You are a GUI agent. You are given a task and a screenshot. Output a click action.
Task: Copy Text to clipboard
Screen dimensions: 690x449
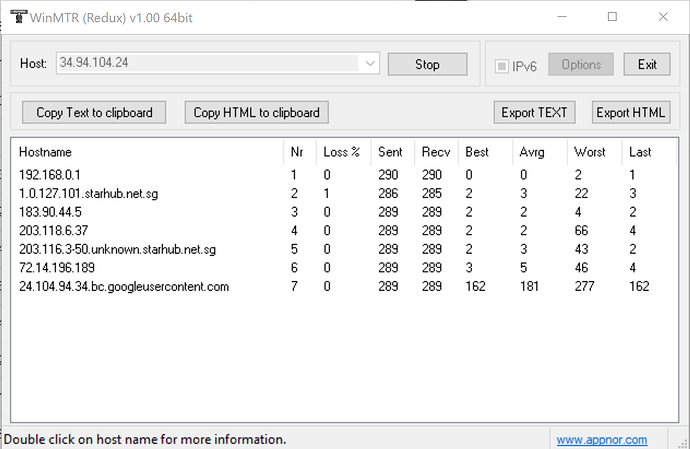94,112
